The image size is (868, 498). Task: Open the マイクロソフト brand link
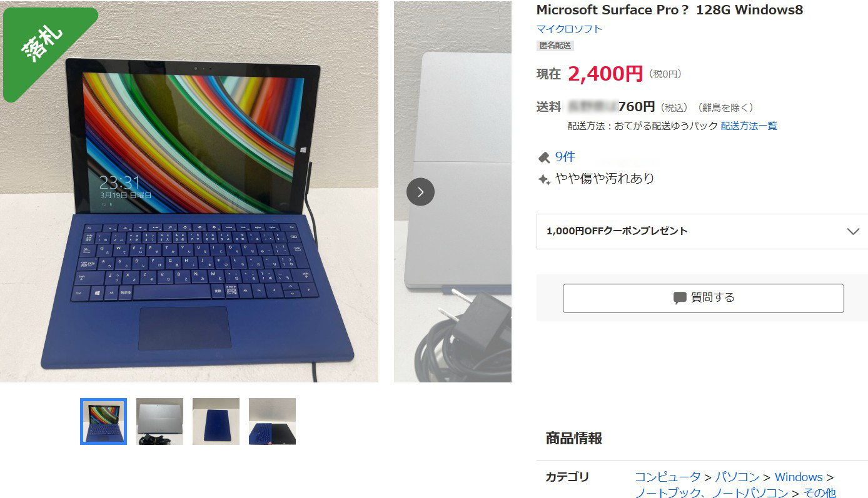coord(569,29)
